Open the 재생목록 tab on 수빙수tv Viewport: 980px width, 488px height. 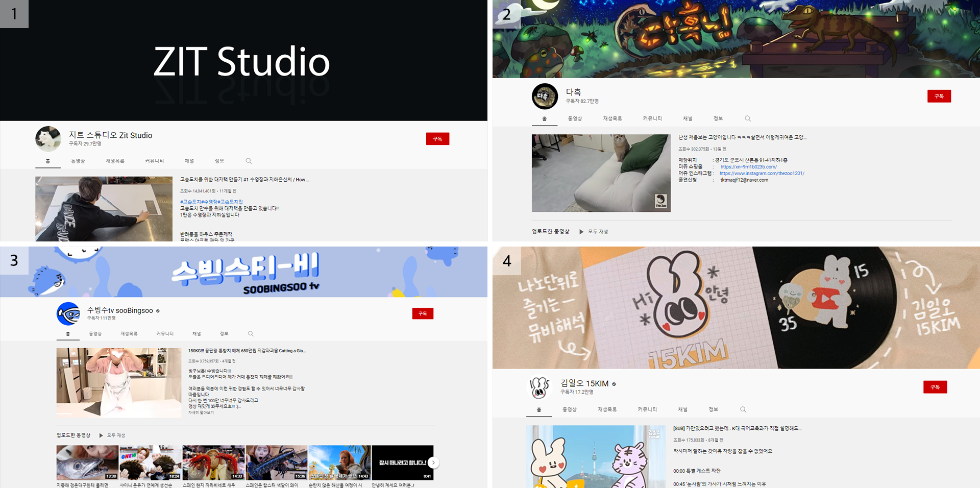[x=129, y=333]
